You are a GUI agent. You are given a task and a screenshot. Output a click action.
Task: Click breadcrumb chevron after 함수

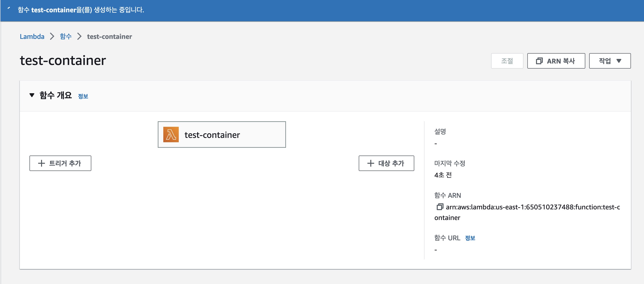point(79,36)
